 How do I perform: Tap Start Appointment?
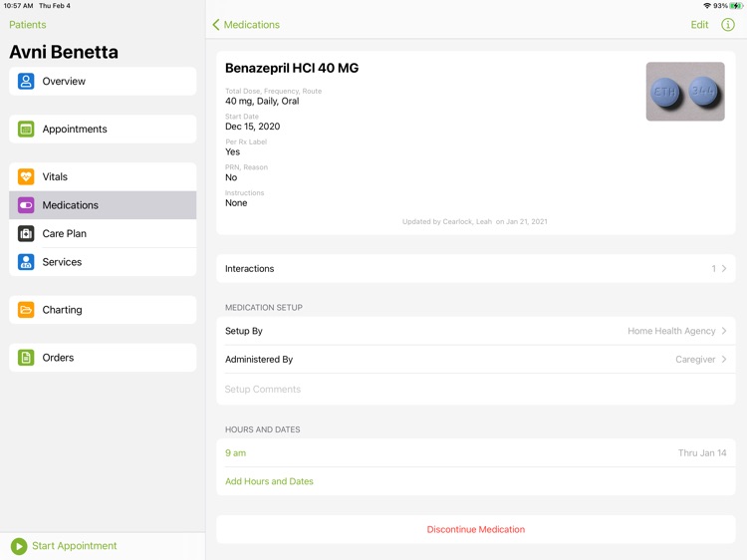coord(75,546)
